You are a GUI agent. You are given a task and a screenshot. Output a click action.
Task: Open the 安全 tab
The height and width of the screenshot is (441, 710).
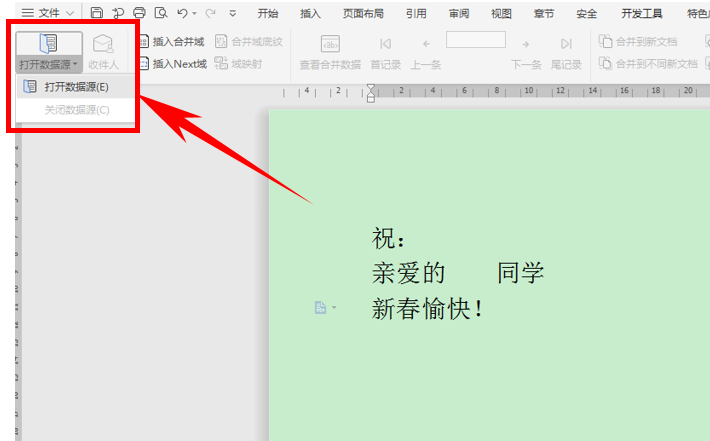click(x=586, y=14)
